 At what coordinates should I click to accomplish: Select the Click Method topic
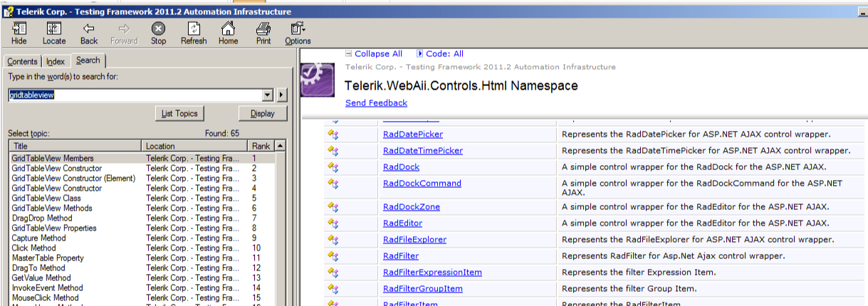click(142, 248)
